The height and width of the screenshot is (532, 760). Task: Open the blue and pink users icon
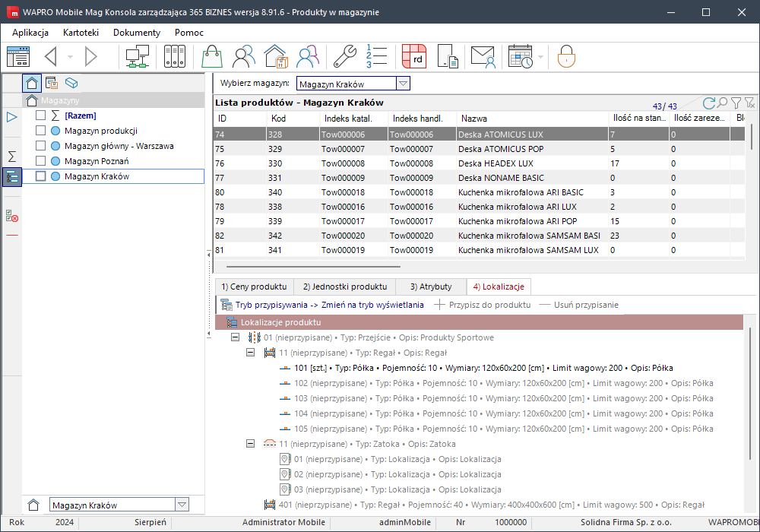(x=308, y=57)
